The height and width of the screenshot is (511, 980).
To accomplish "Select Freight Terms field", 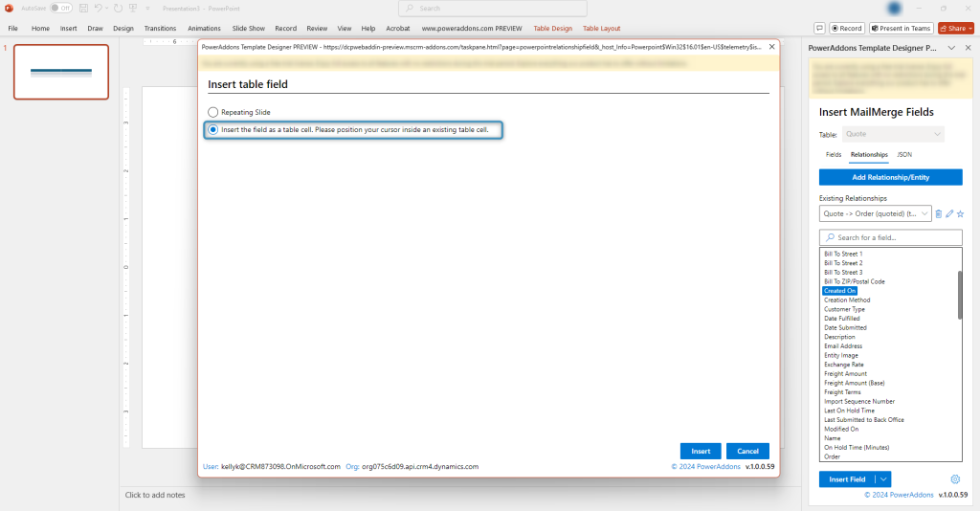I will click(842, 392).
